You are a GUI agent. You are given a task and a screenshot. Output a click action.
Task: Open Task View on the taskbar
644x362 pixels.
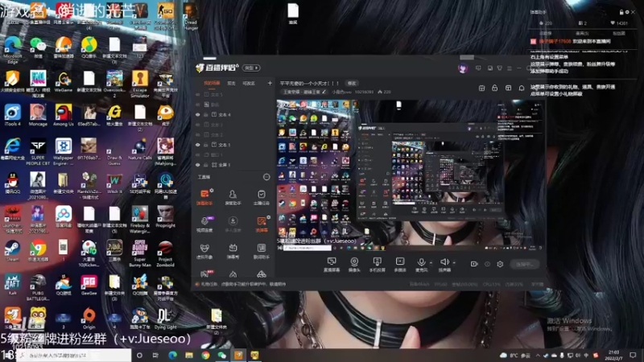pos(155,355)
